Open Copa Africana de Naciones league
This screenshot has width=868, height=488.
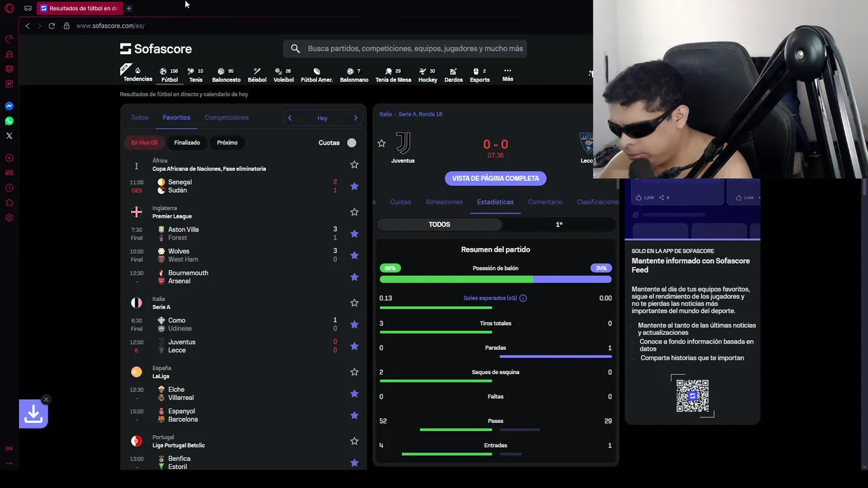[x=209, y=169]
